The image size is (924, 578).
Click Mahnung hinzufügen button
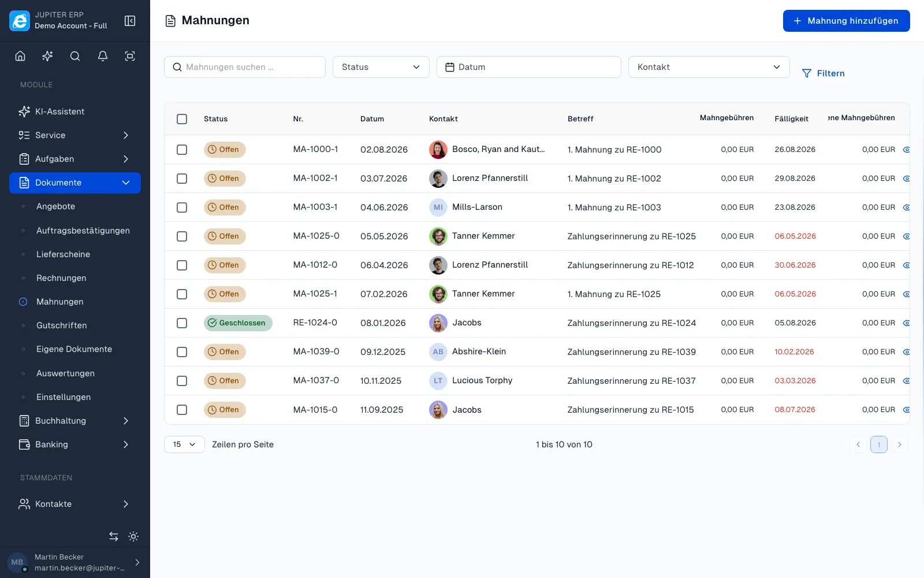[x=846, y=21]
